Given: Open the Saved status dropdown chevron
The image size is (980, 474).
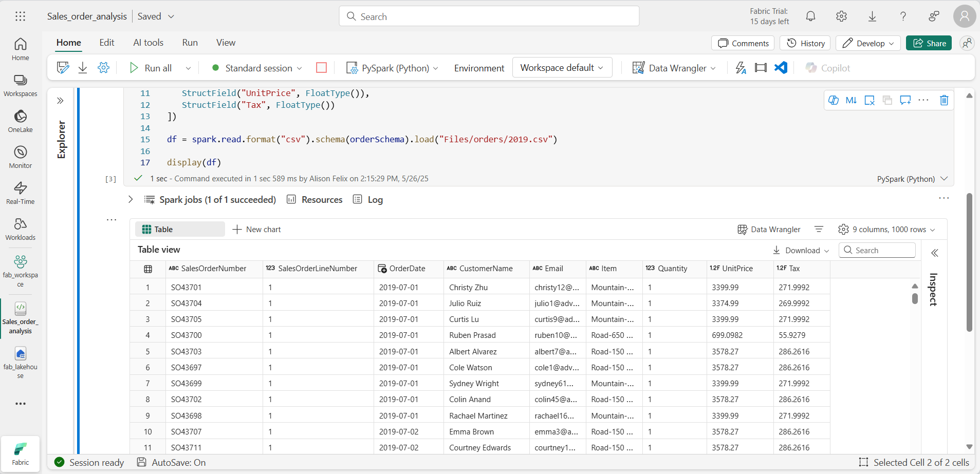Looking at the screenshot, I should tap(171, 16).
